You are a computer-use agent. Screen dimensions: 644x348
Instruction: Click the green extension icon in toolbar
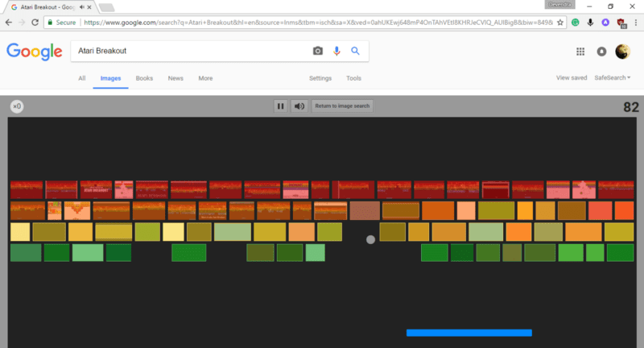576,23
